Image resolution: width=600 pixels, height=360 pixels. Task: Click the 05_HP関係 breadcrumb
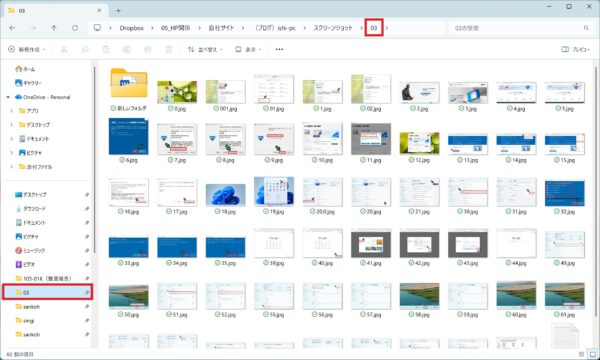pyautogui.click(x=175, y=28)
